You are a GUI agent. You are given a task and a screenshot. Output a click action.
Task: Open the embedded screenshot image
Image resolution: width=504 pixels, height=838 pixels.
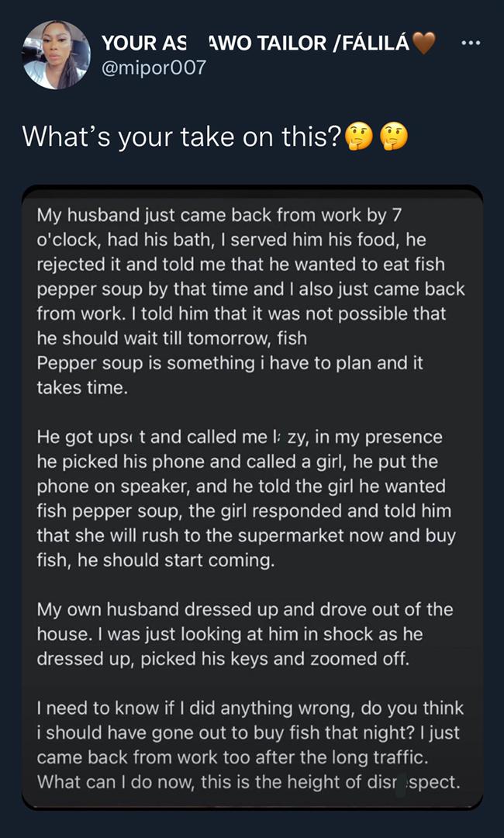pyautogui.click(x=252, y=497)
